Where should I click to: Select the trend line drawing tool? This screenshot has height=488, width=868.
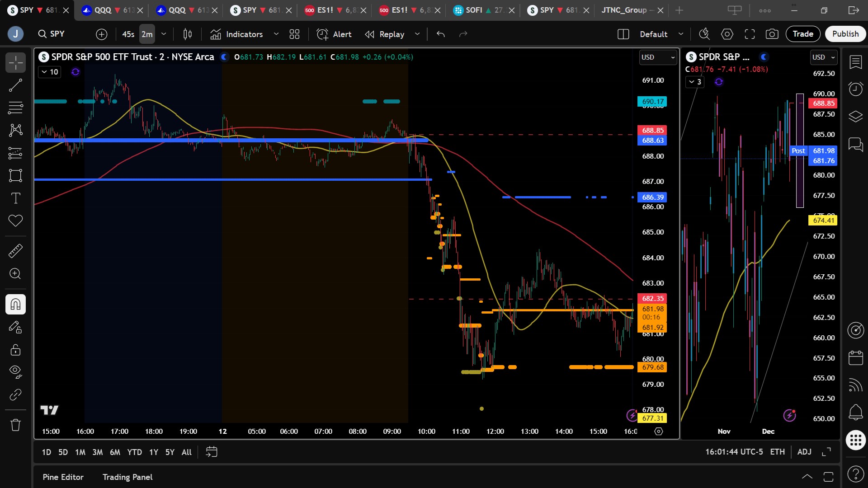15,85
